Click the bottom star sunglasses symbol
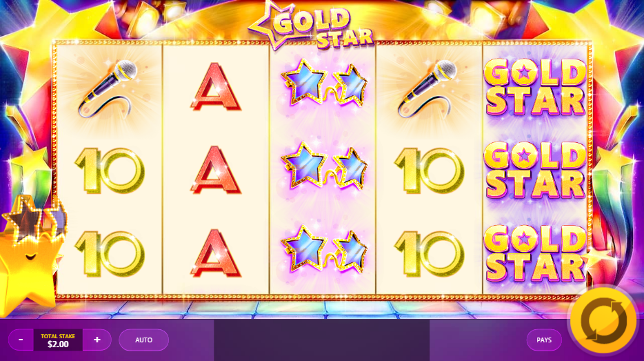The image size is (644, 361). pos(323,252)
